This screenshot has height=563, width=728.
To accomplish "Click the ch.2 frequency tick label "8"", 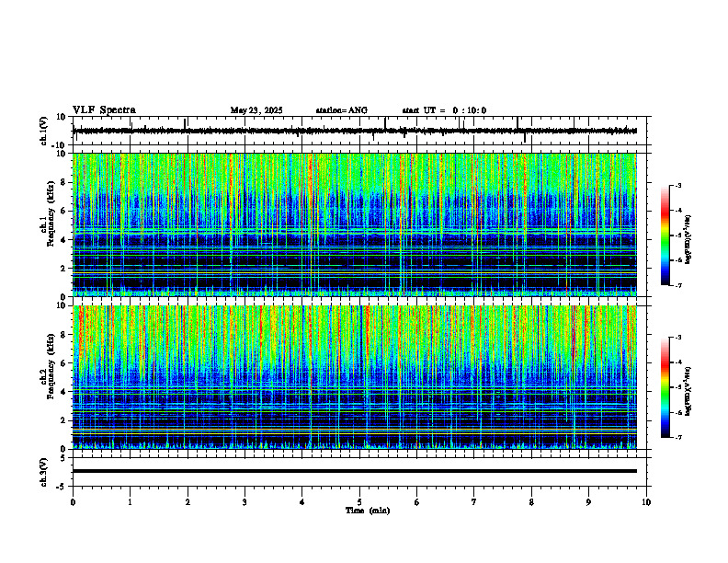I will click(64, 335).
